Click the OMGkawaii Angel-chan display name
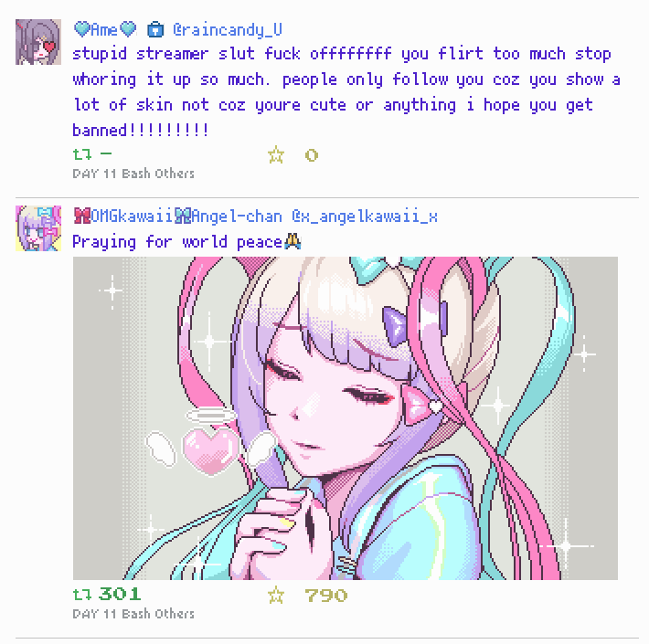 point(177,216)
